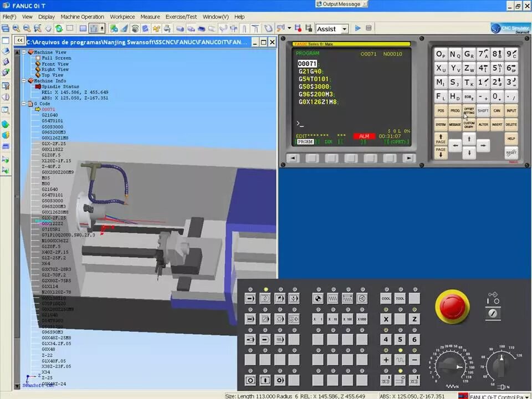The width and height of the screenshot is (532, 399).
Task: Close the Output Message tab
Action: (365, 4)
